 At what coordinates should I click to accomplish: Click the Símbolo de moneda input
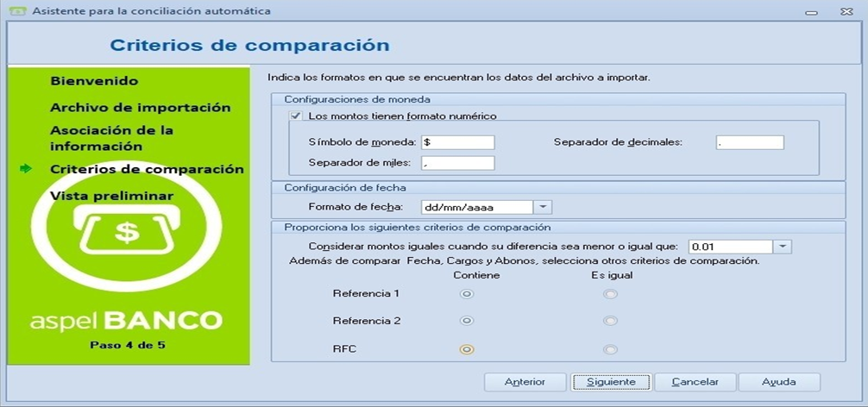click(x=457, y=142)
